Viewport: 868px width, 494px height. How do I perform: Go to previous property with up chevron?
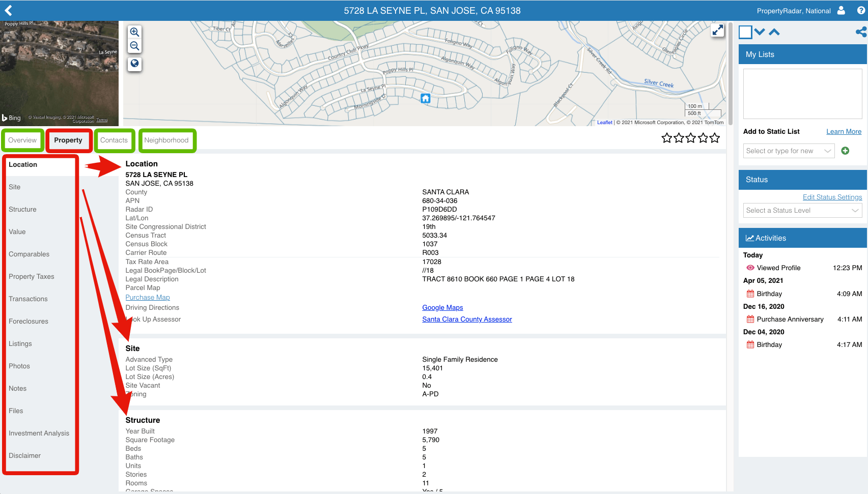[774, 32]
